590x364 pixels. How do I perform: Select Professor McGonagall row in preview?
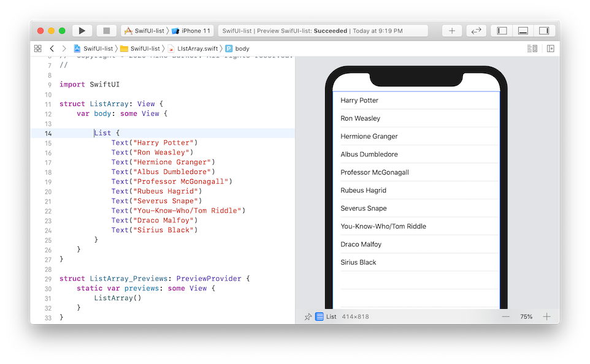click(416, 172)
